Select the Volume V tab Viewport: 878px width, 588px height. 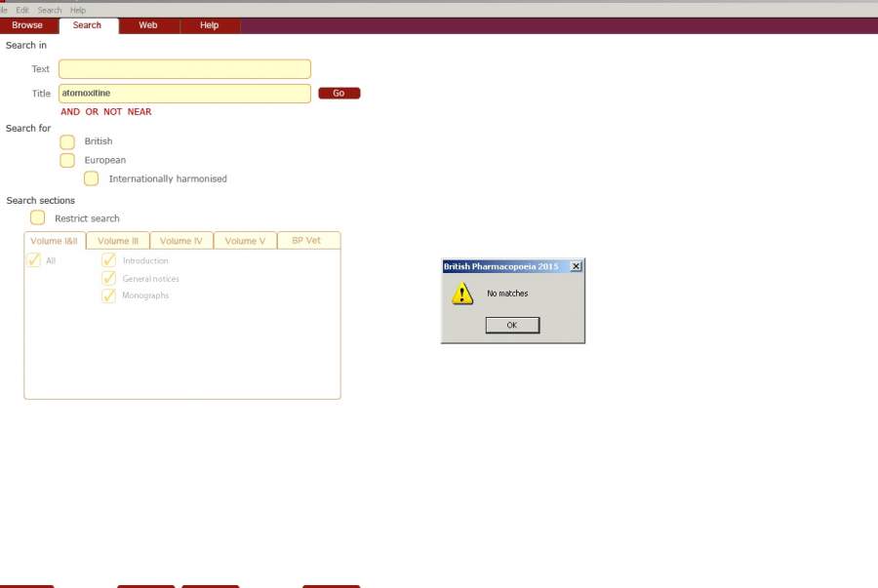pyautogui.click(x=245, y=241)
